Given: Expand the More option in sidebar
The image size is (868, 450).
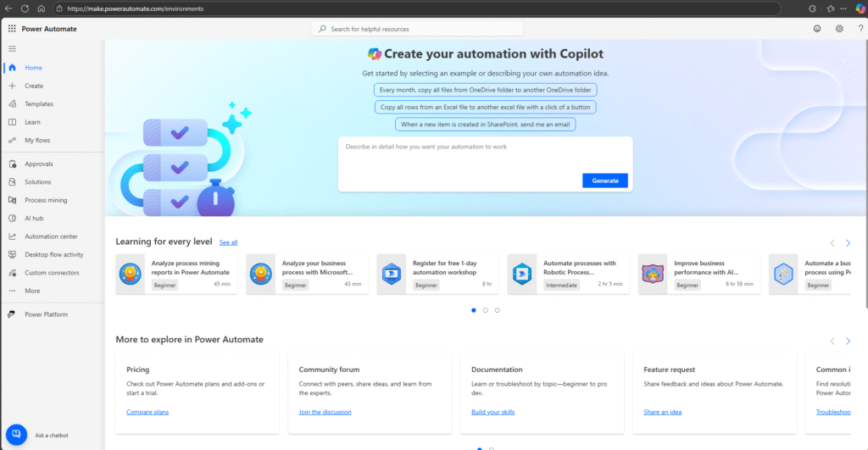Looking at the screenshot, I should pos(32,291).
